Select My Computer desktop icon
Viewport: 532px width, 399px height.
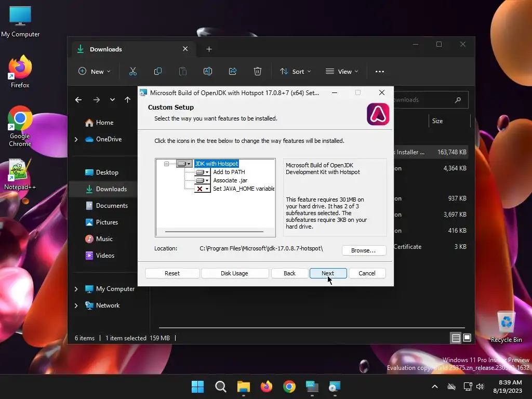[20, 22]
